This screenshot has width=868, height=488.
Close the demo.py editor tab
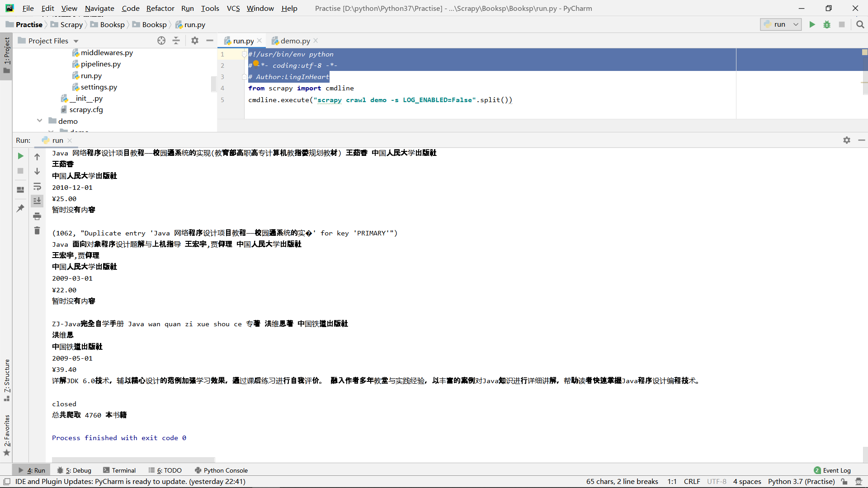(x=316, y=41)
